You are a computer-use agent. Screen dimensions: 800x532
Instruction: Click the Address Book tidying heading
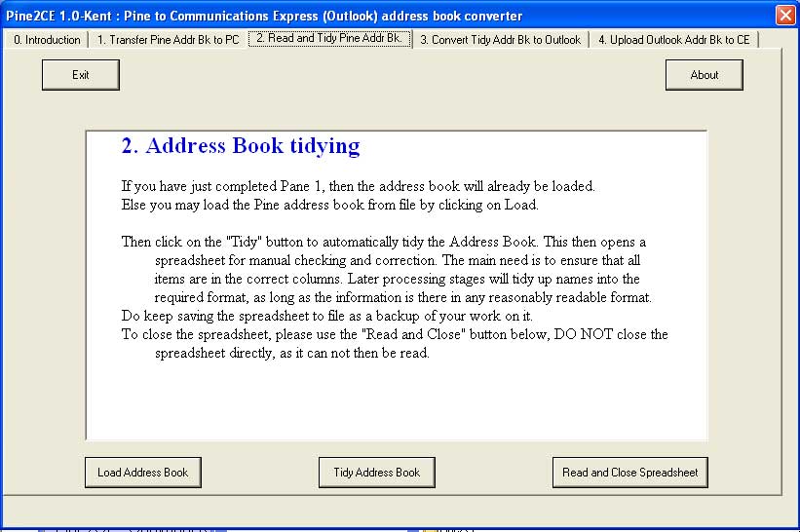tap(241, 146)
